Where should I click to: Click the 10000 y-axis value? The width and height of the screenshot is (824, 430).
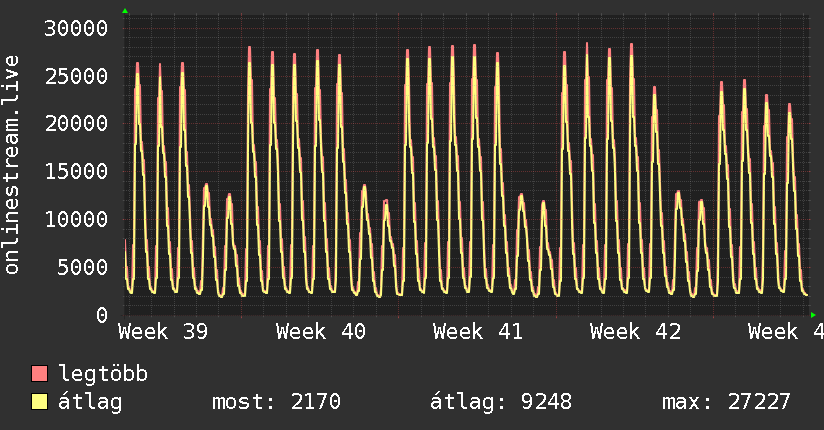click(x=76, y=219)
